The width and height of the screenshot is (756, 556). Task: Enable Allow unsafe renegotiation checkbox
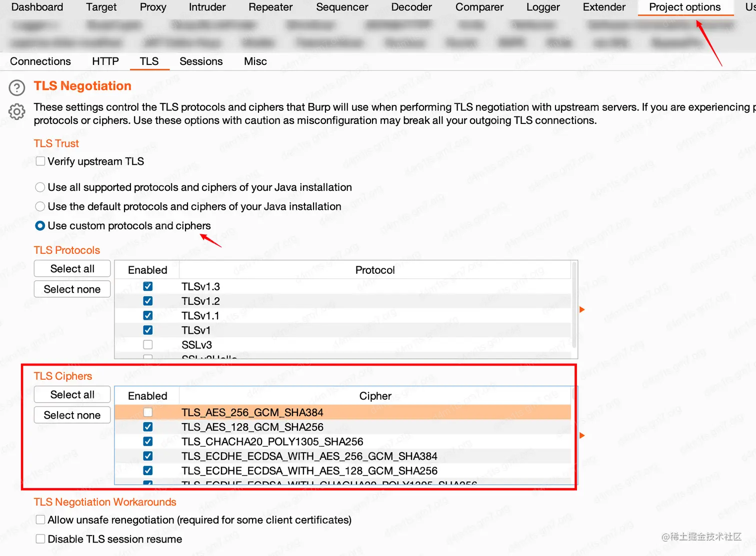[x=40, y=520]
